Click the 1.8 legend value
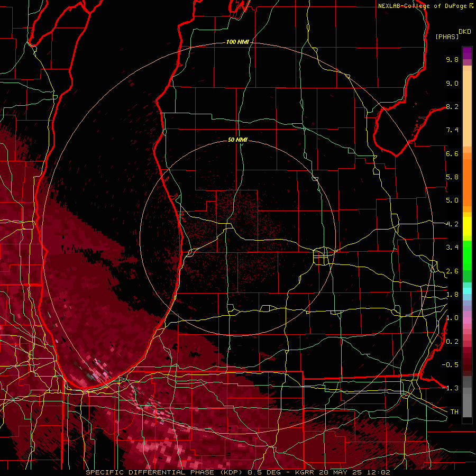The image size is (476, 476). (452, 295)
